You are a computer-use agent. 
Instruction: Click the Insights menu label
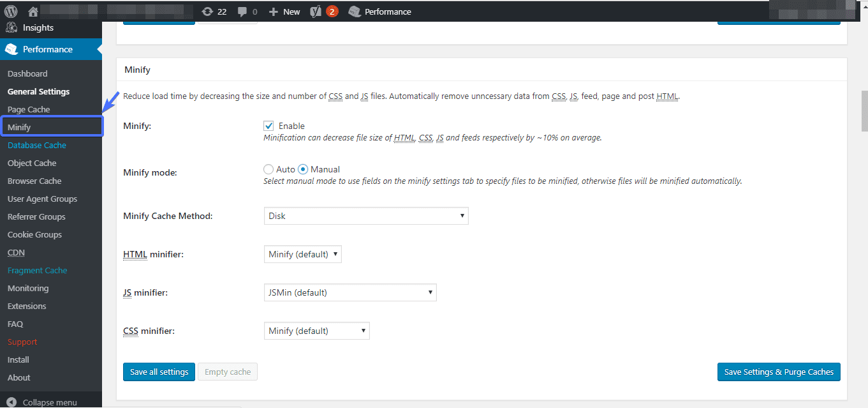pyautogui.click(x=38, y=27)
